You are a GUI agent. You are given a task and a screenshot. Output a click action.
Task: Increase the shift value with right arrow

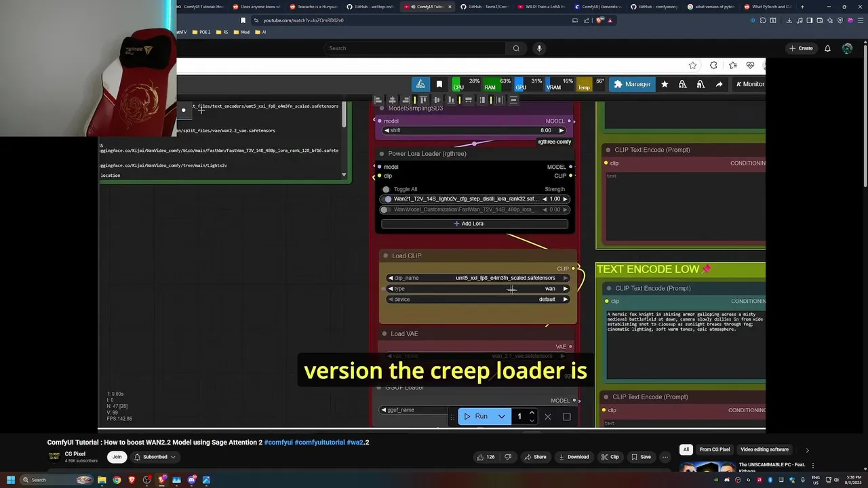coord(561,130)
